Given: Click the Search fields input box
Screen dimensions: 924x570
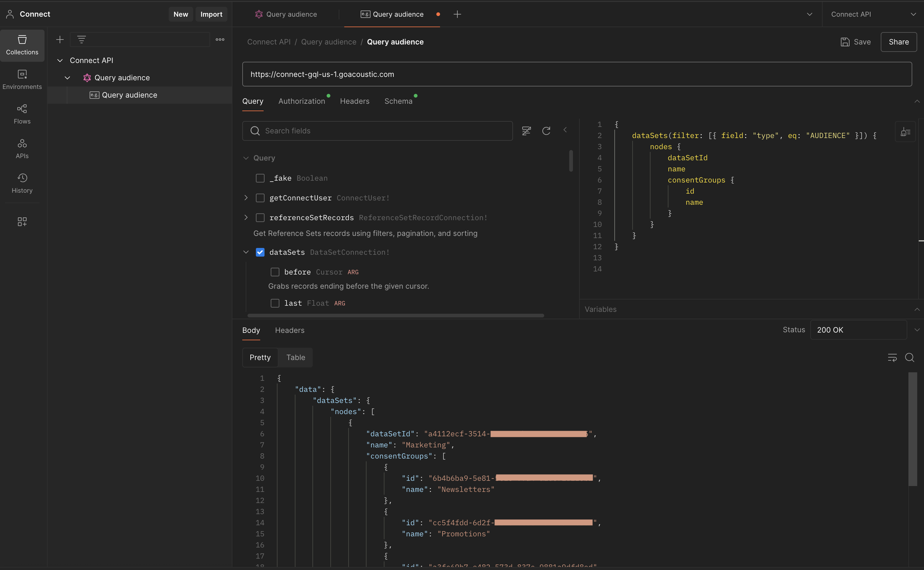Looking at the screenshot, I should click(377, 131).
